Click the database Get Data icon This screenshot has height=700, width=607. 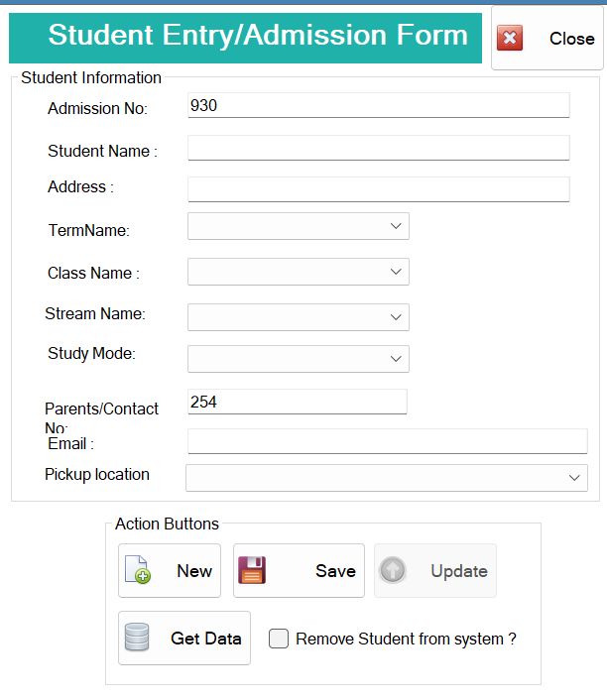tap(137, 638)
